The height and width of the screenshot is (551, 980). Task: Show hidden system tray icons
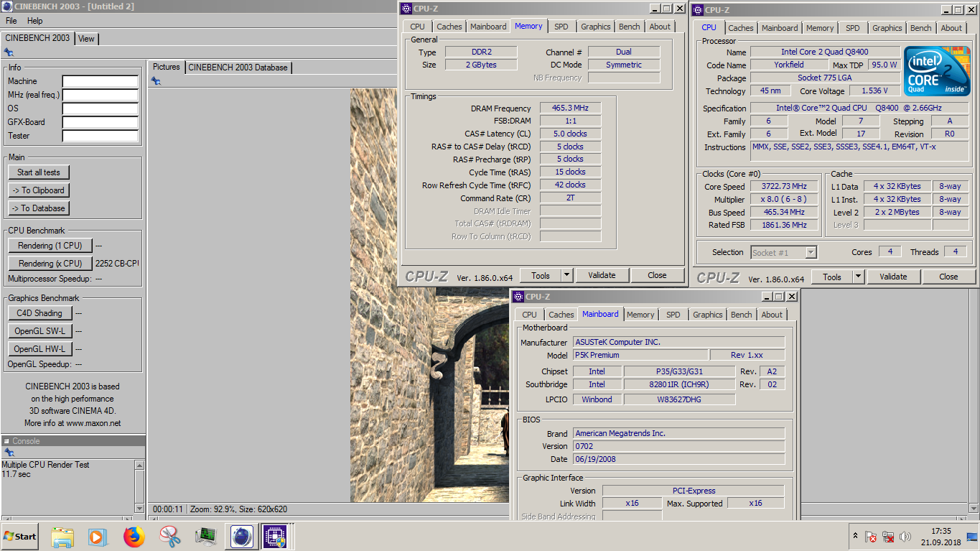coord(855,536)
